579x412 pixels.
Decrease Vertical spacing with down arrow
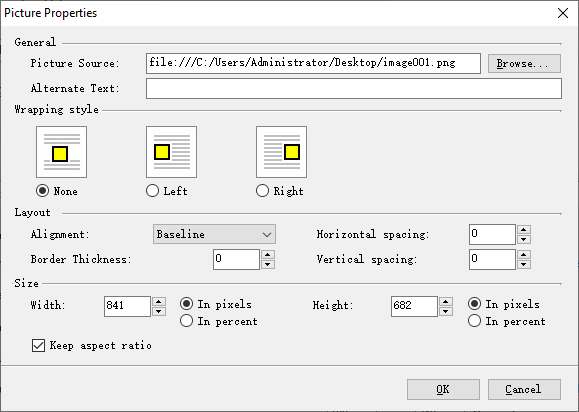524,264
